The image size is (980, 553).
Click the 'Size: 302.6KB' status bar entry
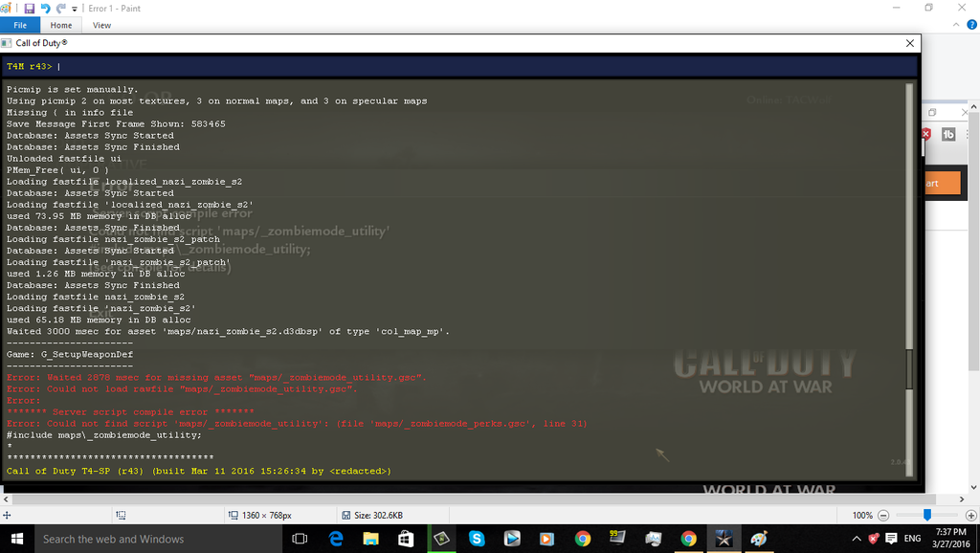372,516
